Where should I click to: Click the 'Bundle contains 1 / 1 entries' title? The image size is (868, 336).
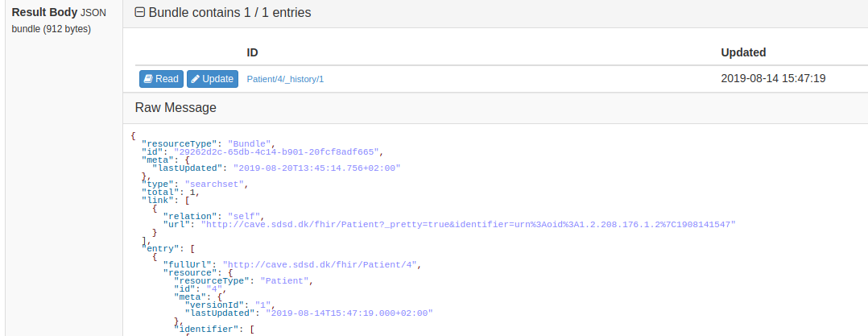coord(229,13)
